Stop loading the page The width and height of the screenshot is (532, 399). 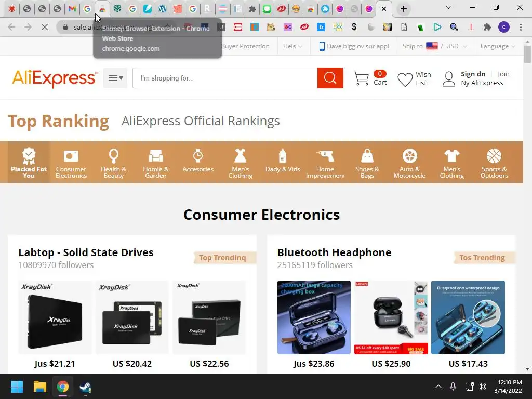click(x=45, y=27)
